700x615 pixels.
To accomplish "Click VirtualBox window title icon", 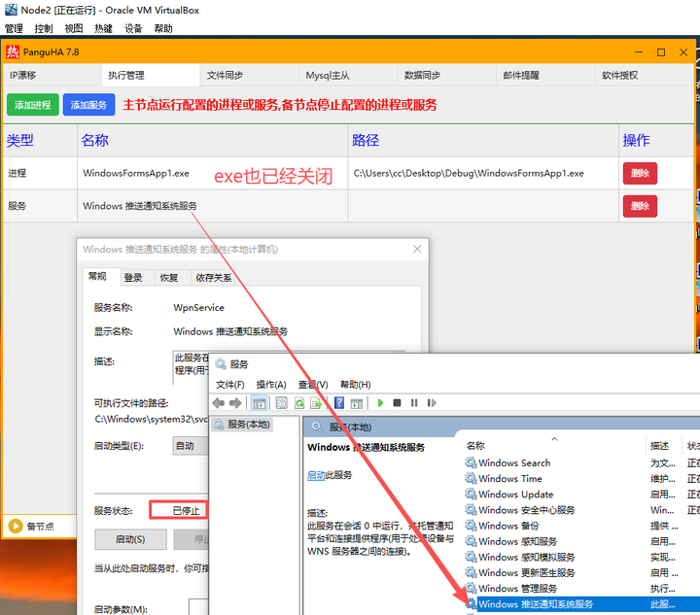I will [11, 10].
